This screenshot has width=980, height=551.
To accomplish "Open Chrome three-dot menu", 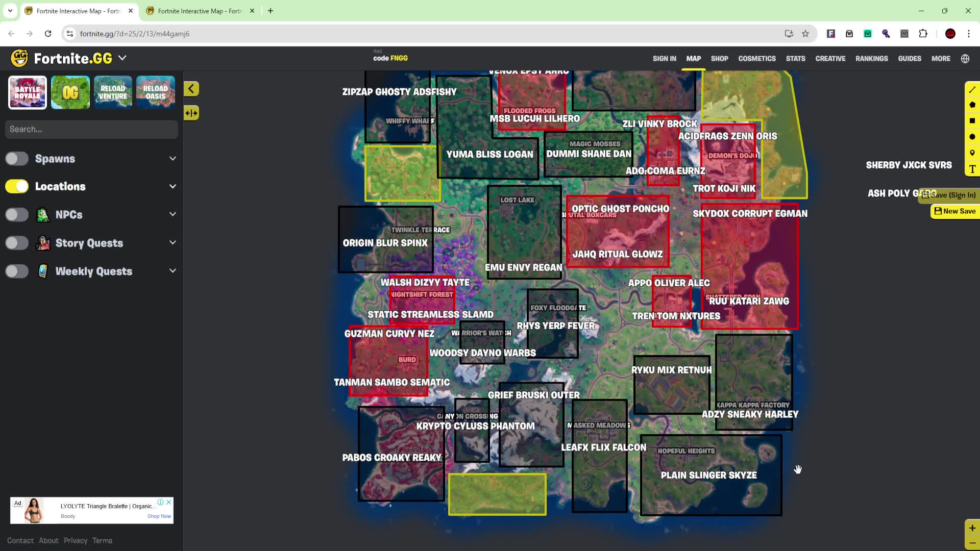I will pos(968,34).
